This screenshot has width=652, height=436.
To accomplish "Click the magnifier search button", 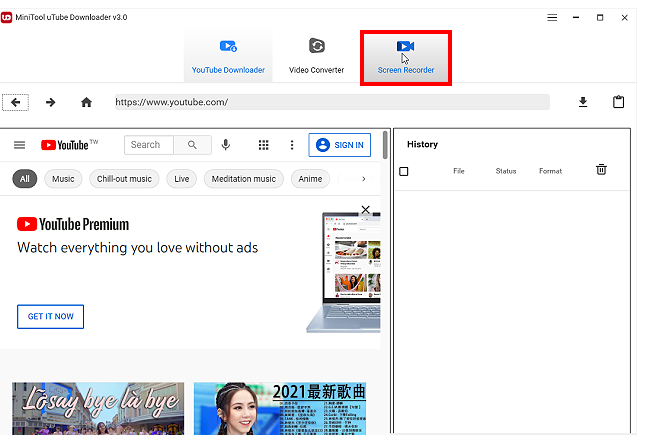I will point(192,145).
